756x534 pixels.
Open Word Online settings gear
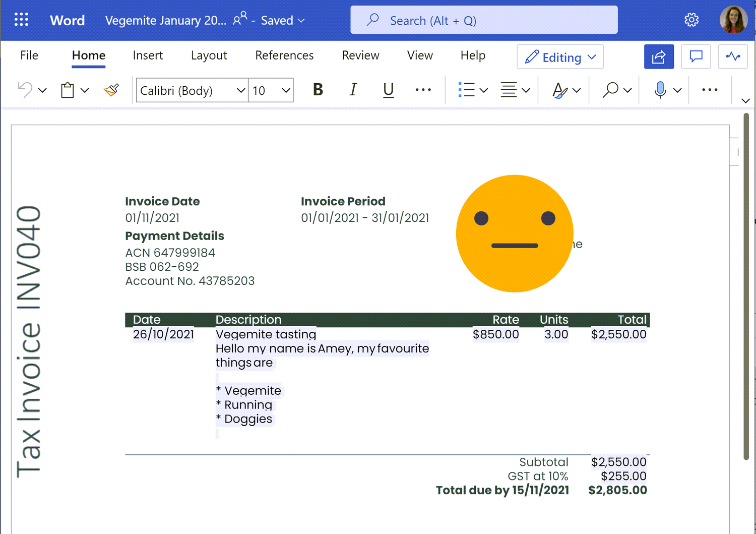(691, 20)
